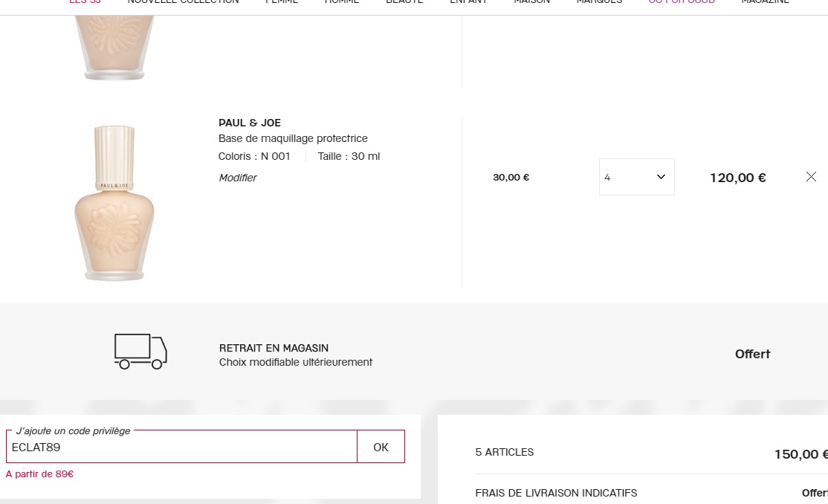Screen dimensions: 828x504
Task: Click the upper product bottle thumbnail
Action: 114,48
